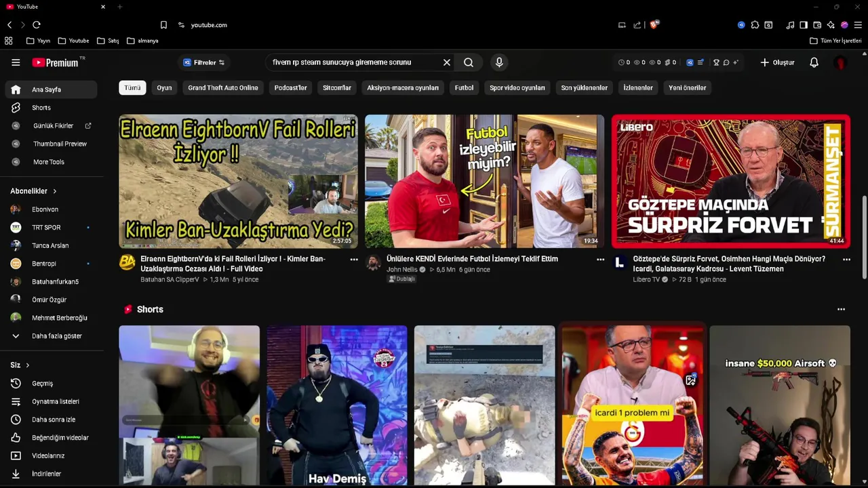The image size is (868, 488).
Task: Open the Shorts shelf three-dot menu
Action: (x=842, y=309)
